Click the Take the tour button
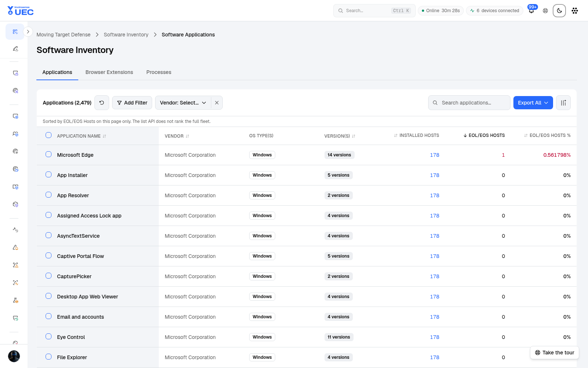This screenshot has width=588, height=368. pyautogui.click(x=555, y=353)
